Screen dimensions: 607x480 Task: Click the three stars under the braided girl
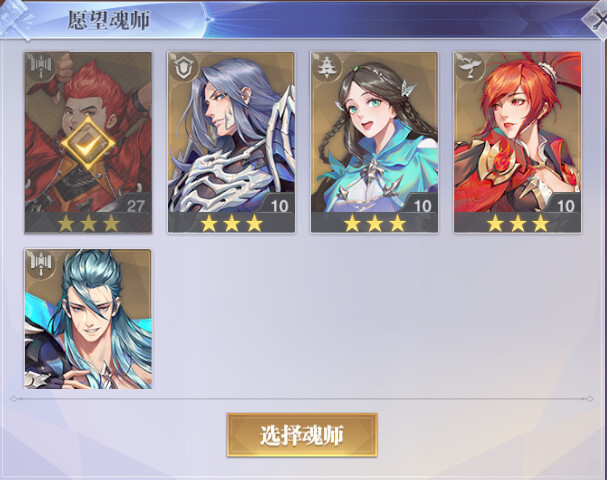coord(375,223)
